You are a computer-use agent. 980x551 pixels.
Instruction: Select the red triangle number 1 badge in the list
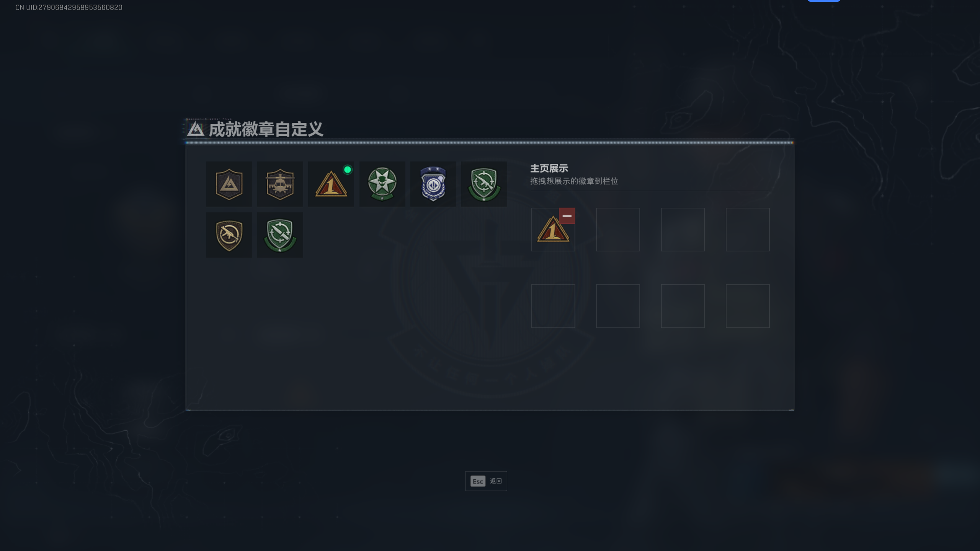point(331,184)
